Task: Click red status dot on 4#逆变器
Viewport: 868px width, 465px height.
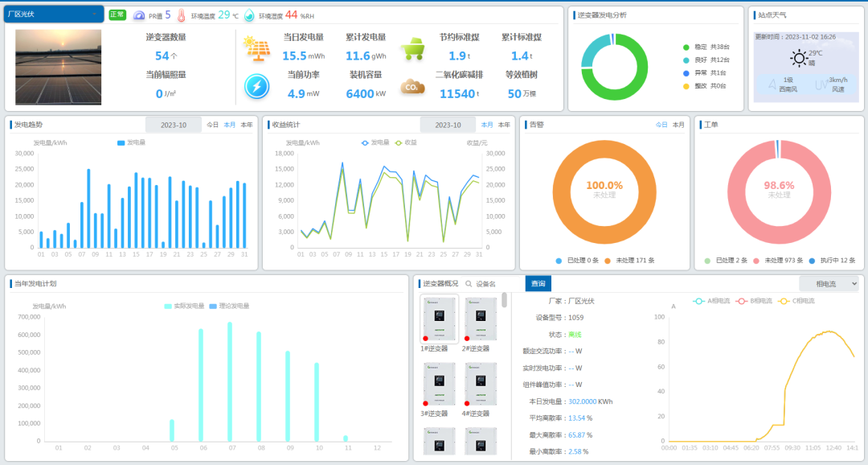Action: 467,404
